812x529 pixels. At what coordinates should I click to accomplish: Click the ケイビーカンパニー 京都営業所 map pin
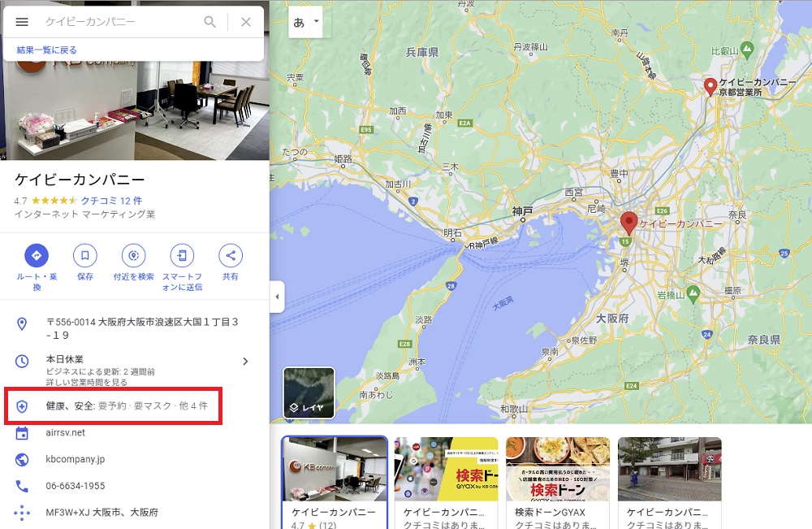coord(710,87)
